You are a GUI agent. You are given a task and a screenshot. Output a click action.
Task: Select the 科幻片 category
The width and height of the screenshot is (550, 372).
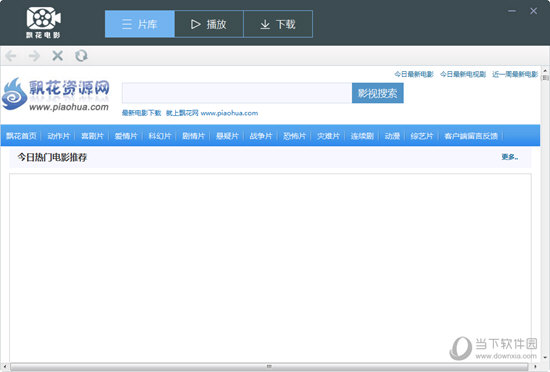pos(160,136)
